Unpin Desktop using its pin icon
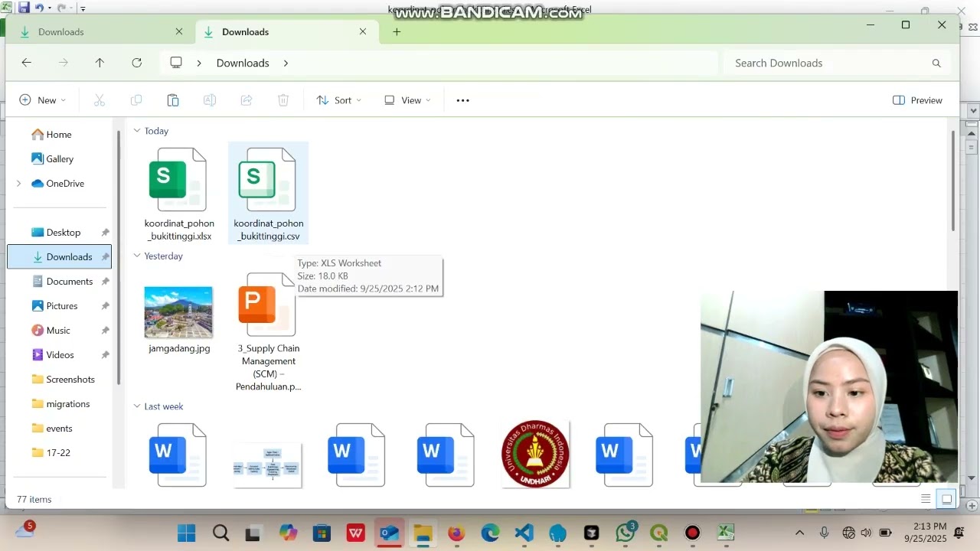 (x=106, y=233)
